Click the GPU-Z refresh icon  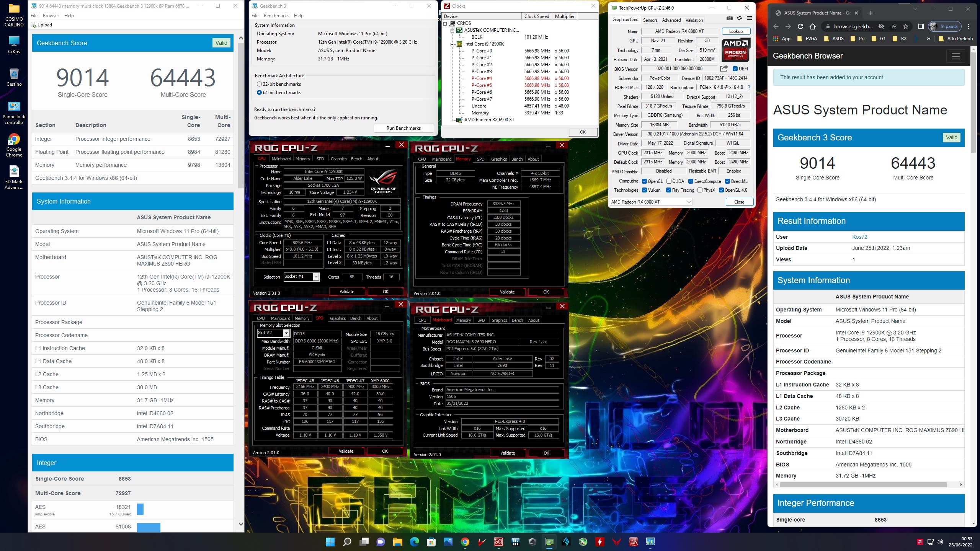tap(739, 18)
